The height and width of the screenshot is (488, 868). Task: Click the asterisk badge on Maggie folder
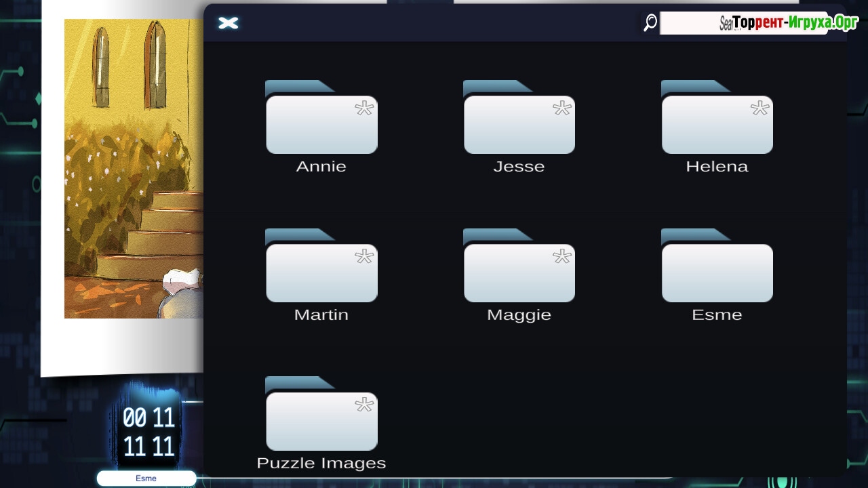(562, 256)
